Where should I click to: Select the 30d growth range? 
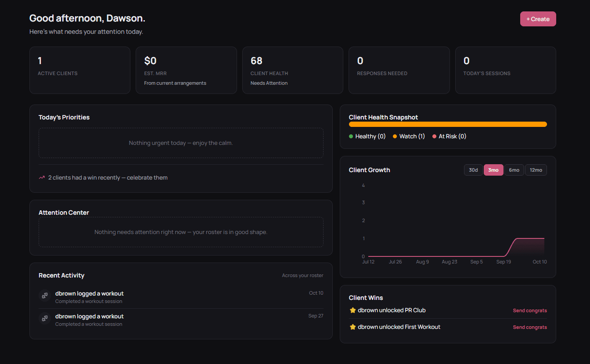[473, 170]
